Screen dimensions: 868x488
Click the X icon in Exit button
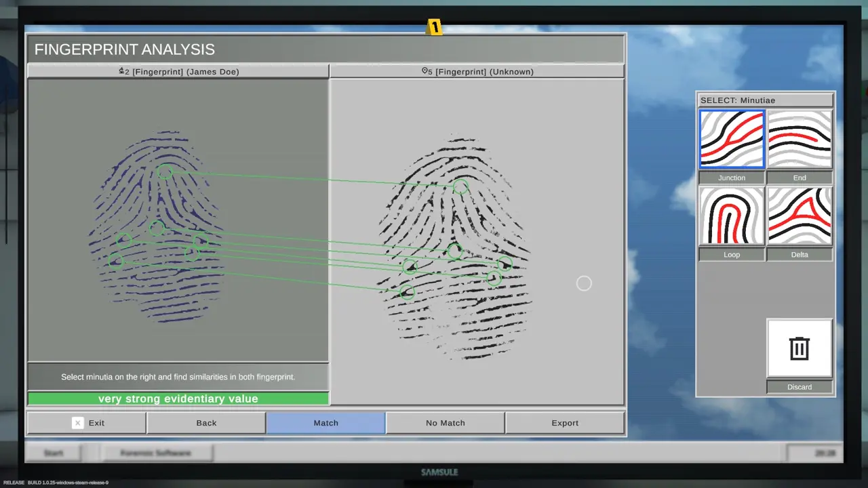[77, 423]
